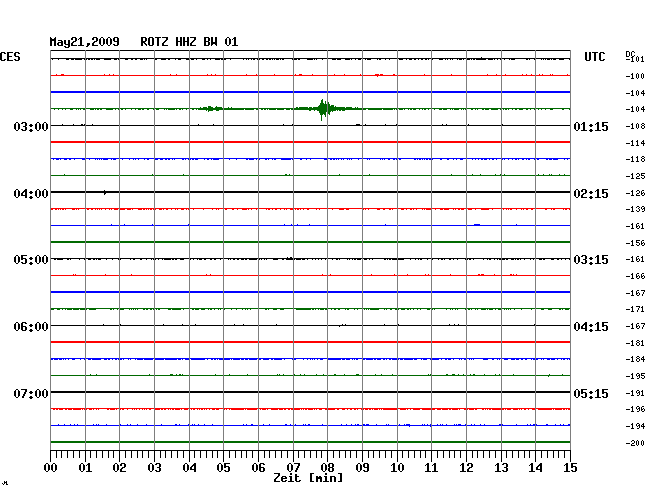This screenshot has width=650, height=494.
Task: Select minute tick label 10
Action: click(397, 467)
